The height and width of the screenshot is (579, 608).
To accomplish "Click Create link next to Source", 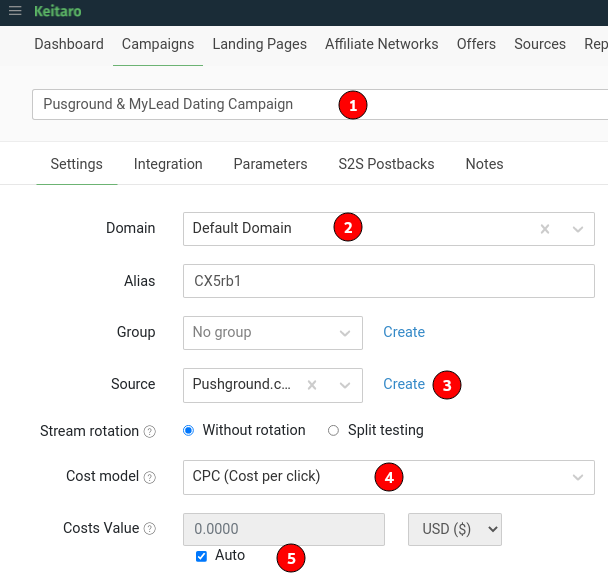I will (404, 384).
